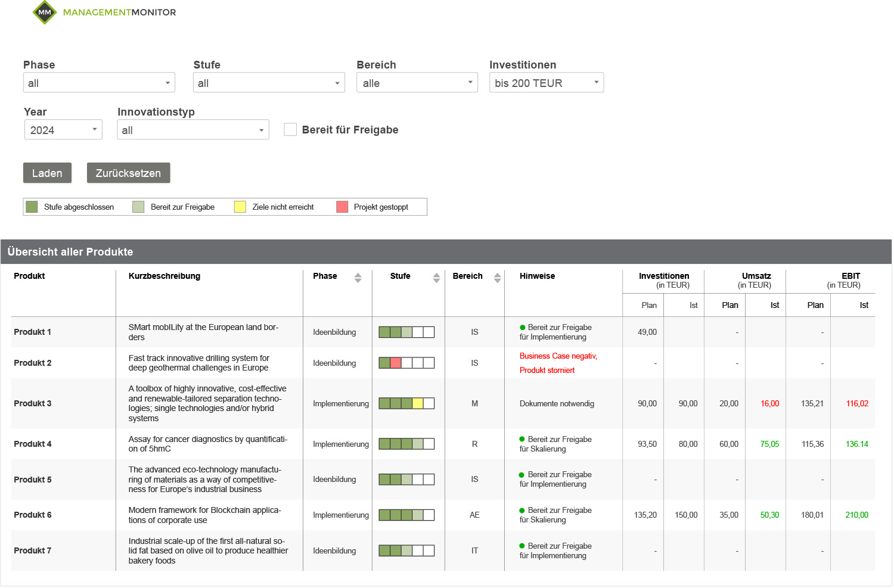This screenshot has width=894, height=588.
Task: Click 'Business Case negativ,' red note
Action: click(558, 356)
